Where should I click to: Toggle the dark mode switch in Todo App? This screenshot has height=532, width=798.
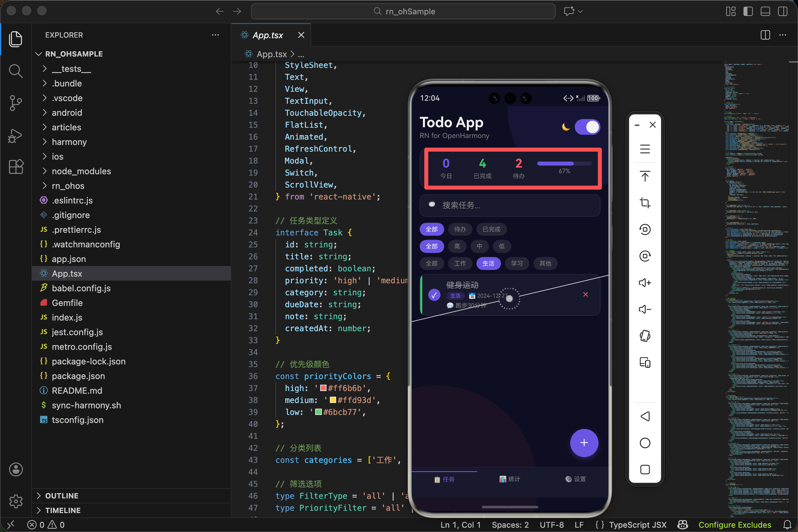(587, 127)
